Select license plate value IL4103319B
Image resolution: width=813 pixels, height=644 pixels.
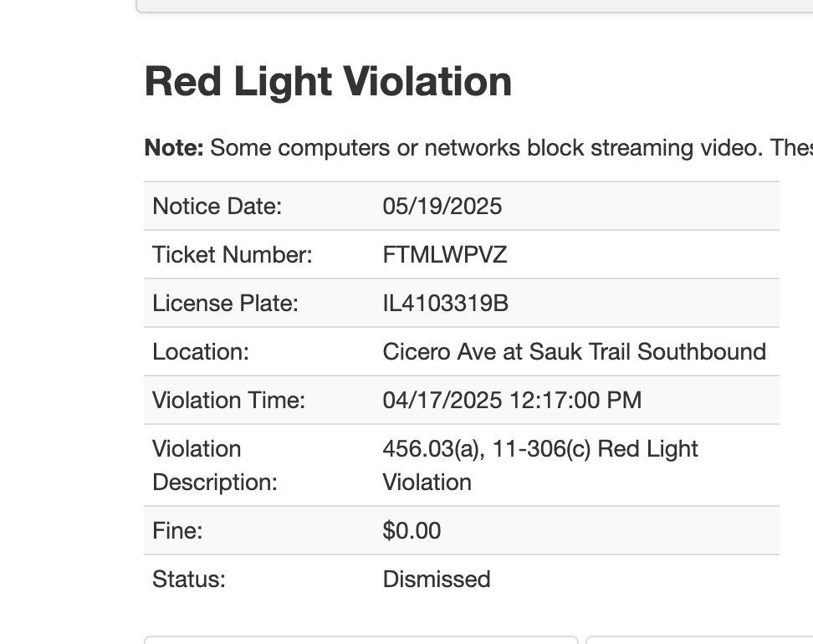coord(446,303)
